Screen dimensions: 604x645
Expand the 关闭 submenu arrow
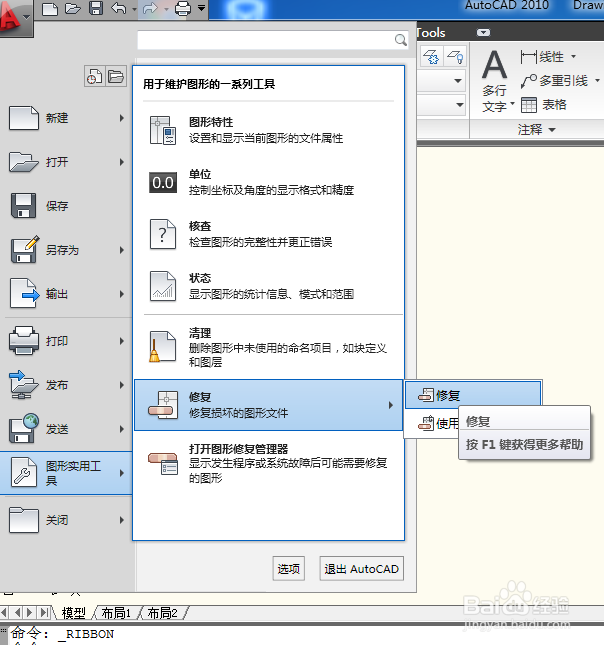click(x=122, y=520)
